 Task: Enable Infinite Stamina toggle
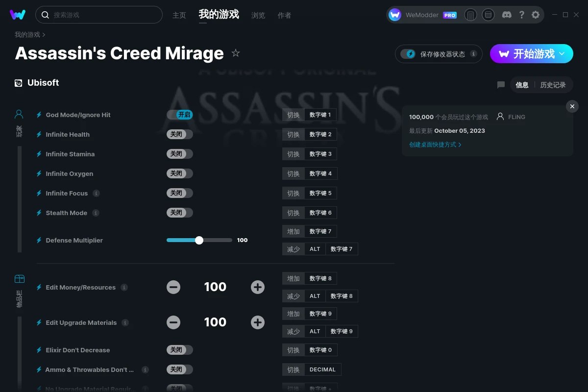point(180,154)
